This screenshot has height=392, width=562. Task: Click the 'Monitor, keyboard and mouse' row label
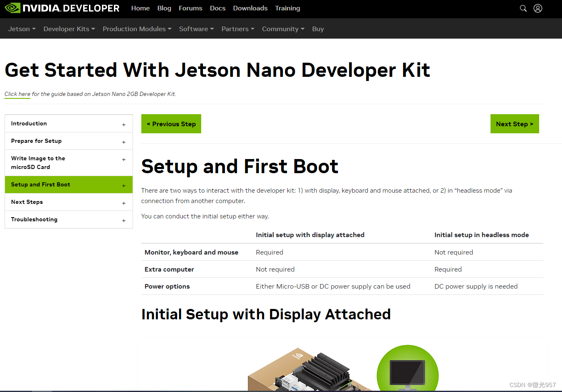191,252
